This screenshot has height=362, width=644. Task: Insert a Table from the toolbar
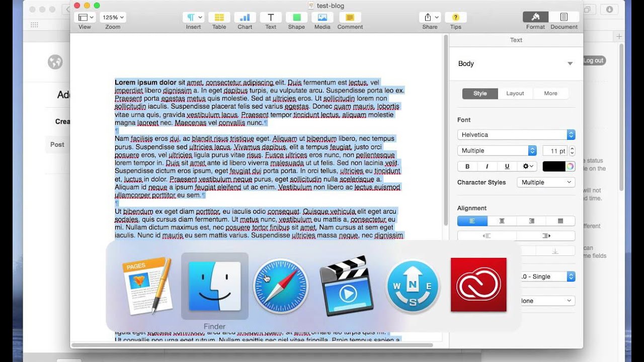(219, 18)
